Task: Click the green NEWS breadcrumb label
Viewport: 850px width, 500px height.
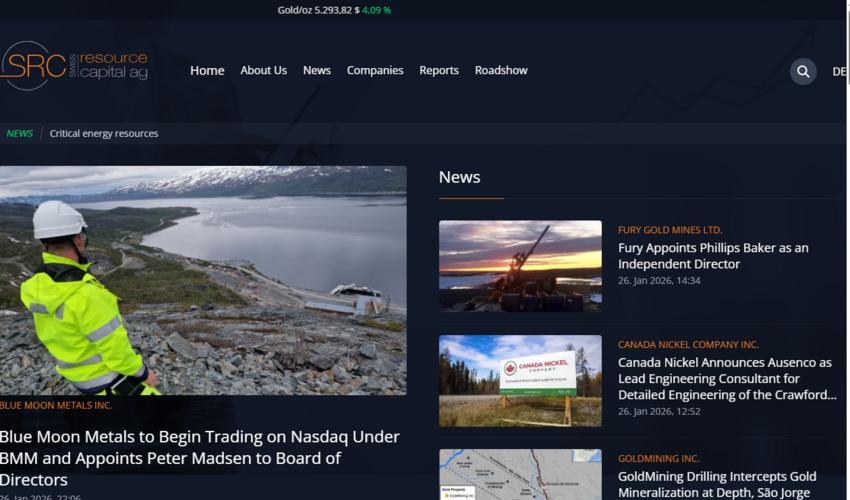Action: pos(20,133)
